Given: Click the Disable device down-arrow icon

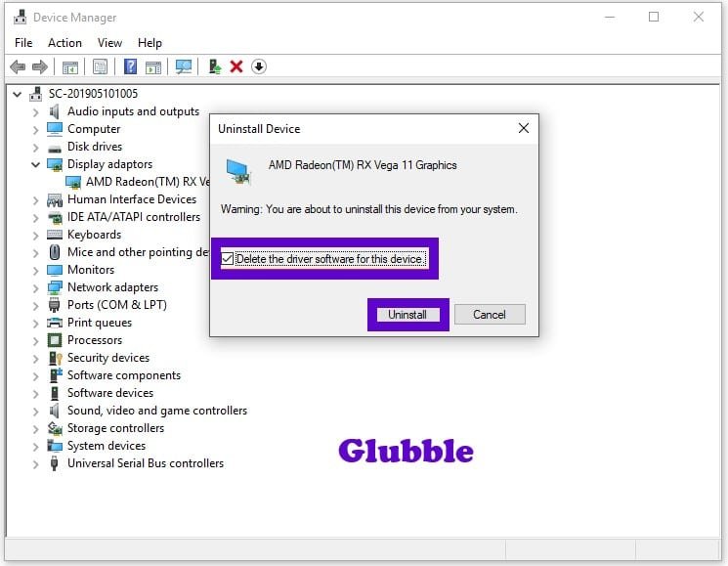Looking at the screenshot, I should coord(259,66).
